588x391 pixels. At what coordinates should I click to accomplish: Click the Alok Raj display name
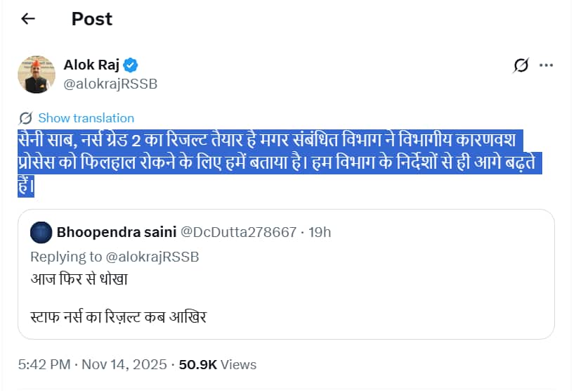[x=92, y=65]
